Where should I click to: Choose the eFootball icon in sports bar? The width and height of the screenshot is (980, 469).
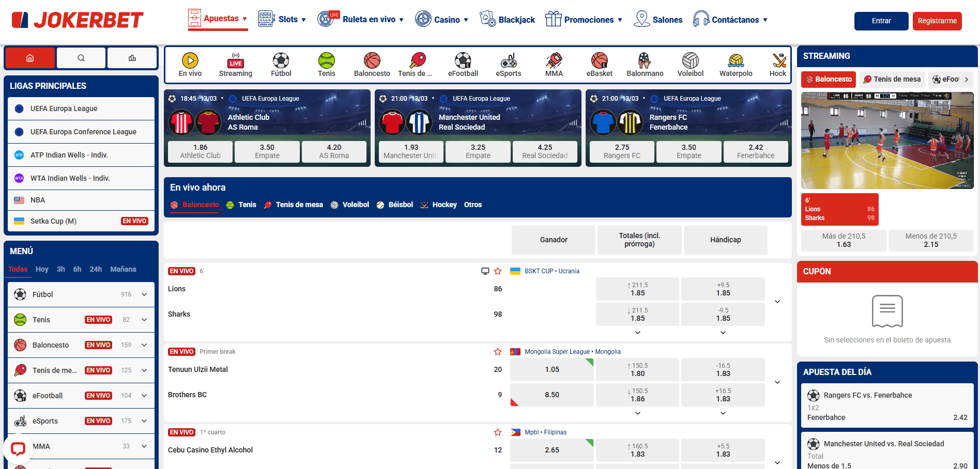(463, 60)
